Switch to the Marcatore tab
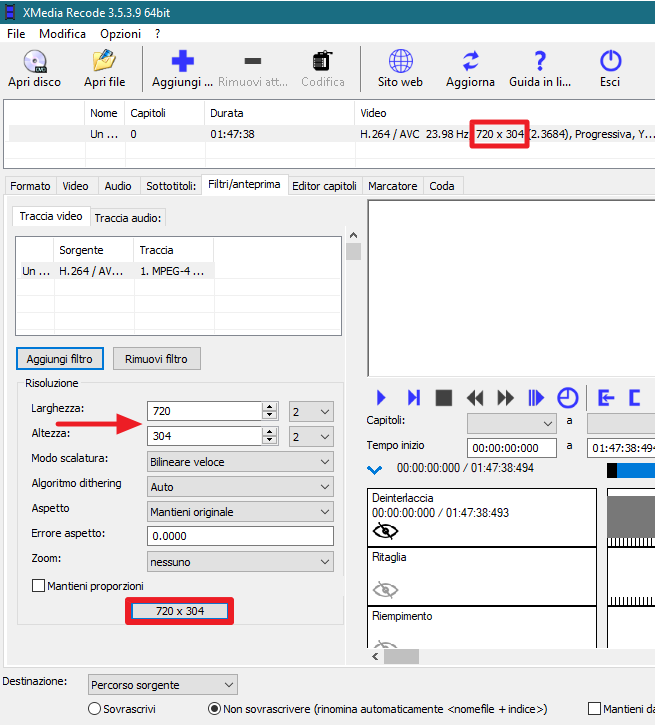Image resolution: width=656 pixels, height=725 pixels. (392, 186)
